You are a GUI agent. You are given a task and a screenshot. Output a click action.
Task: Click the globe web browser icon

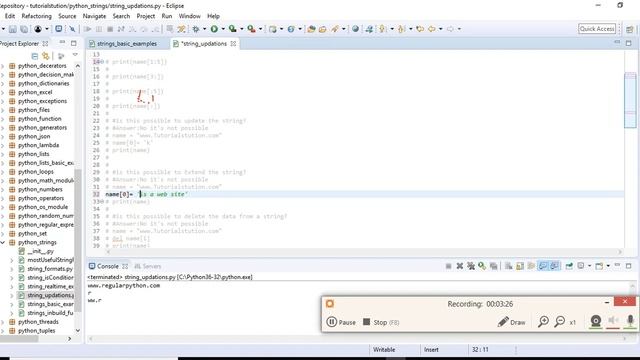click(x=356, y=29)
